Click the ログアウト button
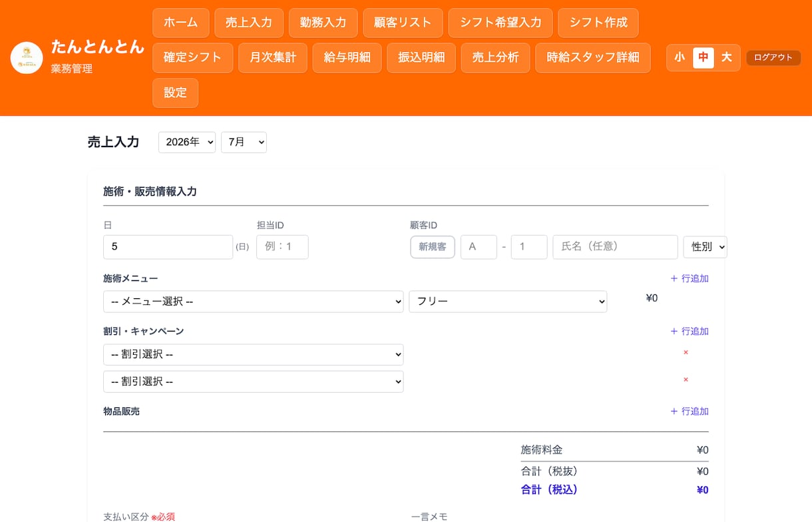This screenshot has height=522, width=812. [773, 58]
